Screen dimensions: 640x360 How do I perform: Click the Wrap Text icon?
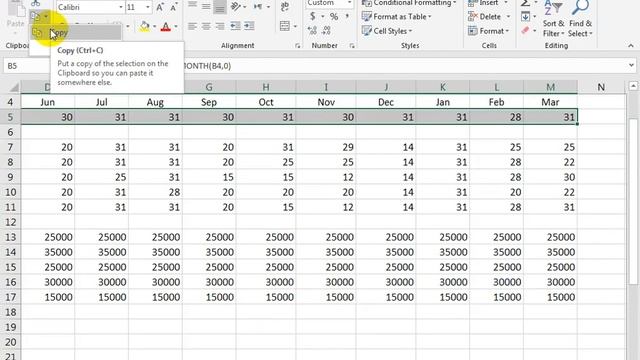[x=285, y=7]
